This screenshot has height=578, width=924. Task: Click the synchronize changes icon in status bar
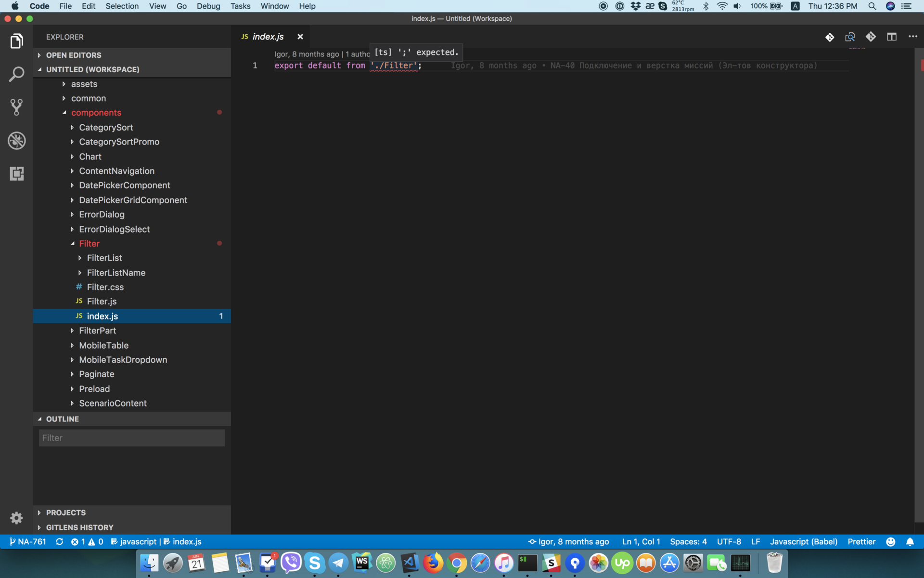(59, 542)
